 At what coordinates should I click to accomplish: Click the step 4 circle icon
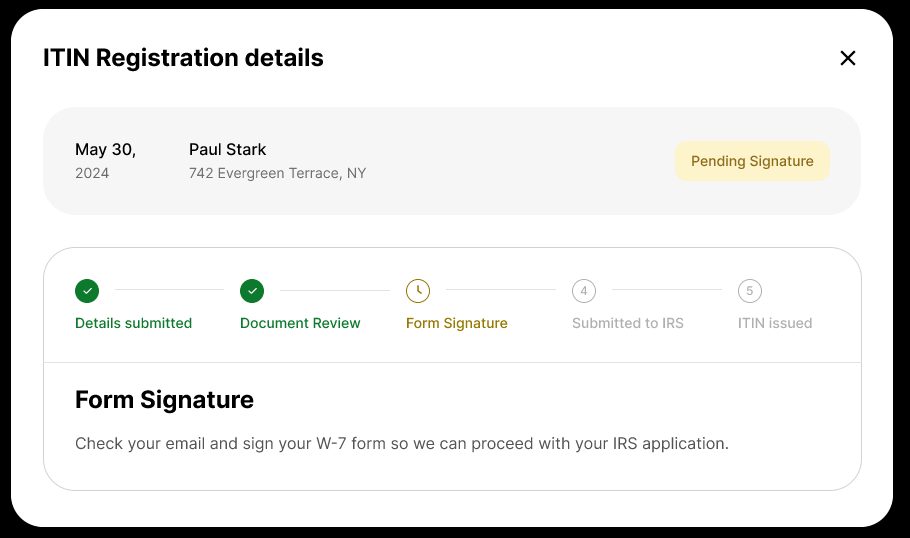tap(584, 291)
